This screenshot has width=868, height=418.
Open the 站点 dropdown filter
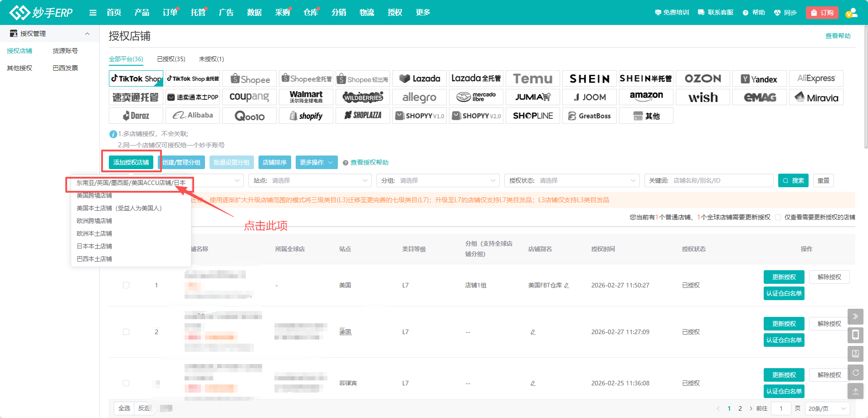pos(310,180)
